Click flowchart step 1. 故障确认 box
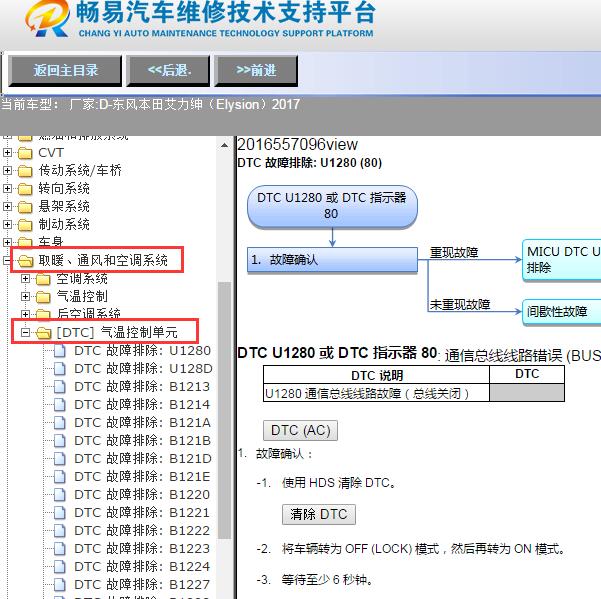This screenshot has height=599, width=601. click(332, 260)
